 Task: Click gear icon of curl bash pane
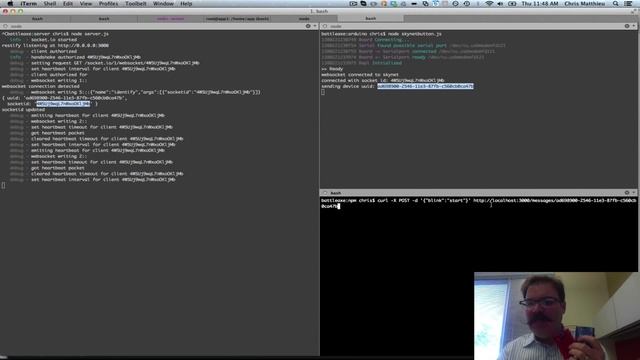[627, 193]
